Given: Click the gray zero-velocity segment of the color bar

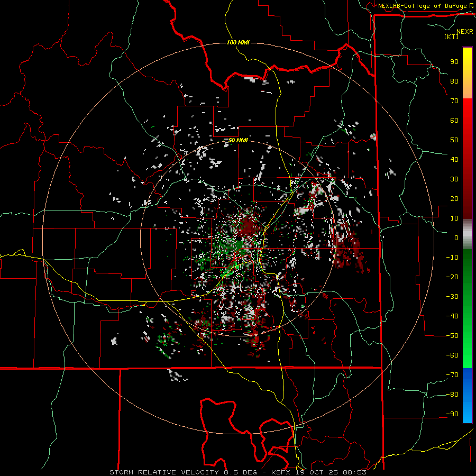Looking at the screenshot, I should pyautogui.click(x=467, y=234).
